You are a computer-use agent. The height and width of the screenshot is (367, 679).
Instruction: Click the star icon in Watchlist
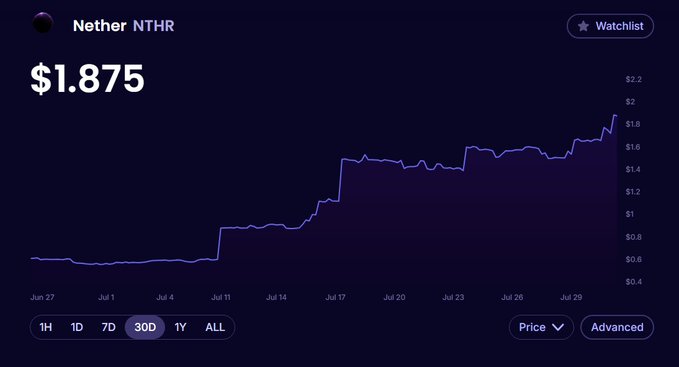point(583,26)
